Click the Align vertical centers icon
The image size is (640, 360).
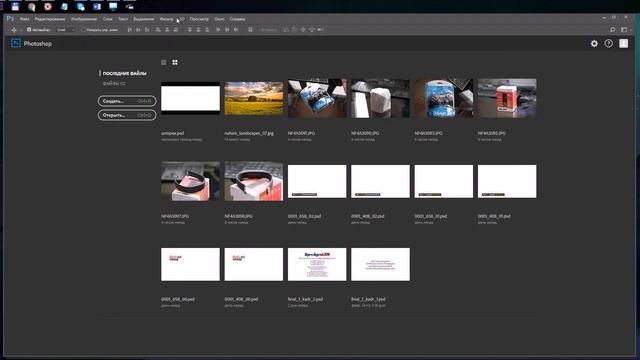138,30
